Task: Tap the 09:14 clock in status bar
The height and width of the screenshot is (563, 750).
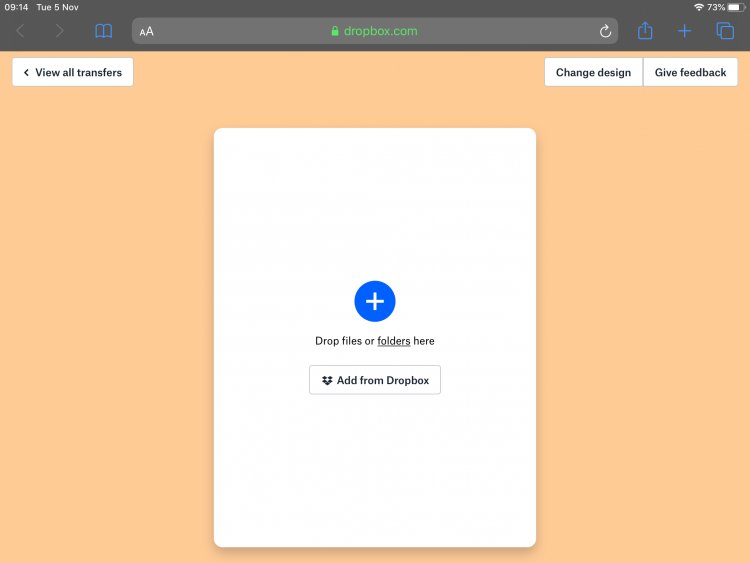Action: pyautogui.click(x=15, y=7)
